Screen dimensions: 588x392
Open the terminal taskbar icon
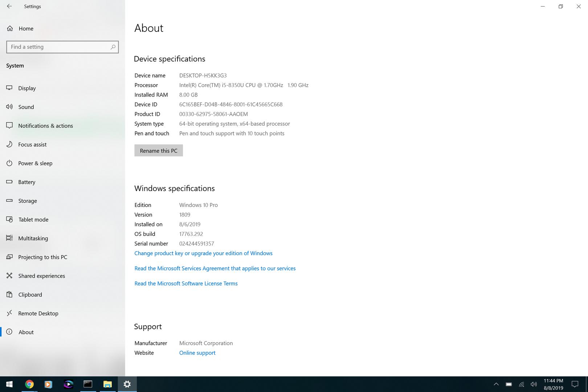(x=88, y=384)
